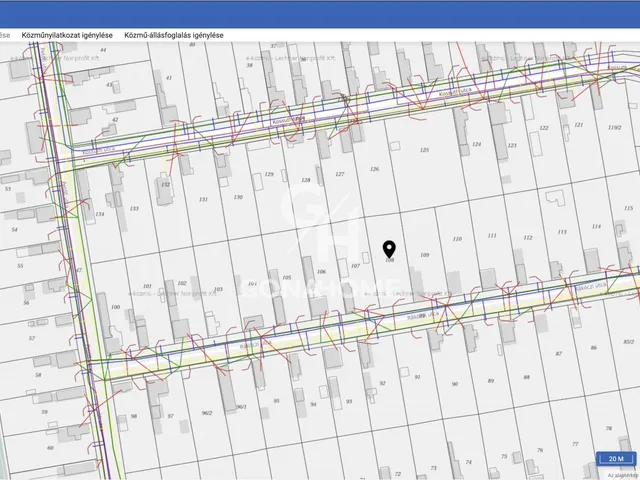
Task: Select parcel number 108 on map
Action: [x=389, y=261]
